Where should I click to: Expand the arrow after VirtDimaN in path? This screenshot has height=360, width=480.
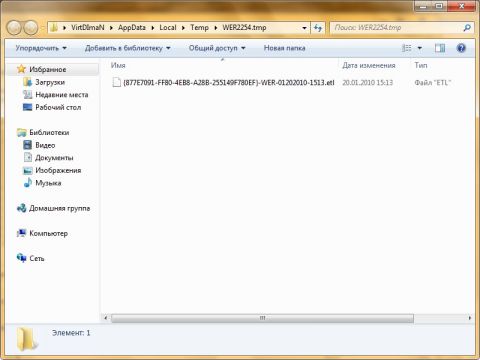(x=111, y=28)
